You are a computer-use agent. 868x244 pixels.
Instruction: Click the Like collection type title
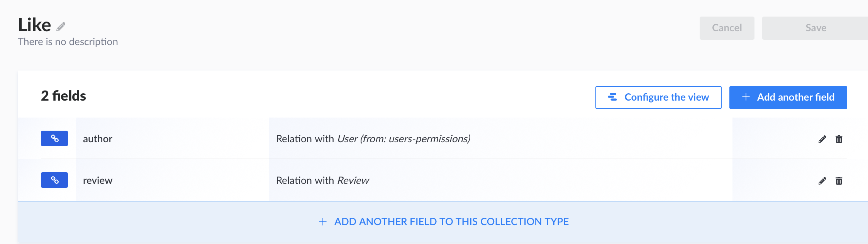pyautogui.click(x=34, y=25)
